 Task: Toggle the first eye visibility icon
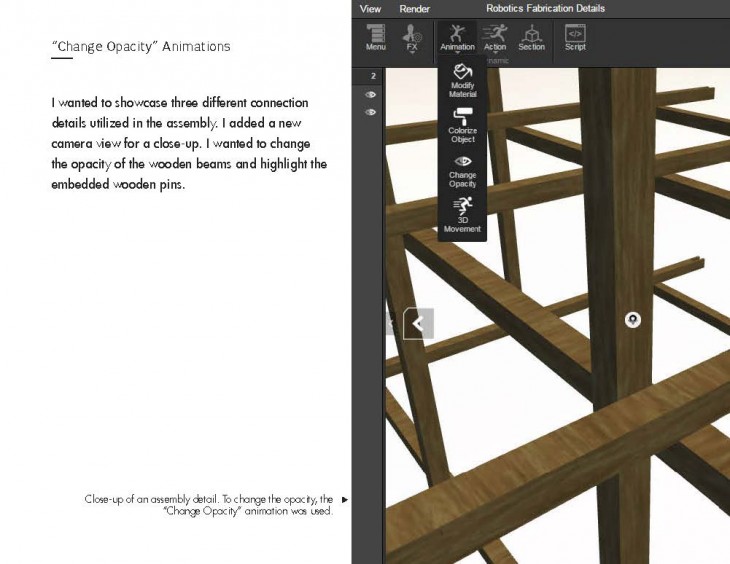click(370, 95)
